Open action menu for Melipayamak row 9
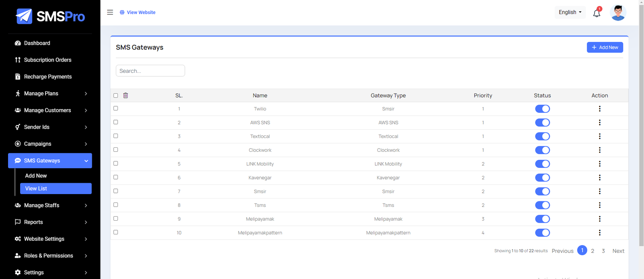Screen dimensions: 644x279 tap(600, 219)
